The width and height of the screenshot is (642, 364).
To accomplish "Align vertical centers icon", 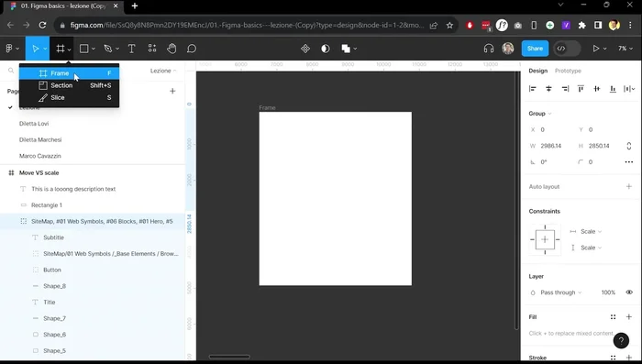I will pyautogui.click(x=597, y=88).
